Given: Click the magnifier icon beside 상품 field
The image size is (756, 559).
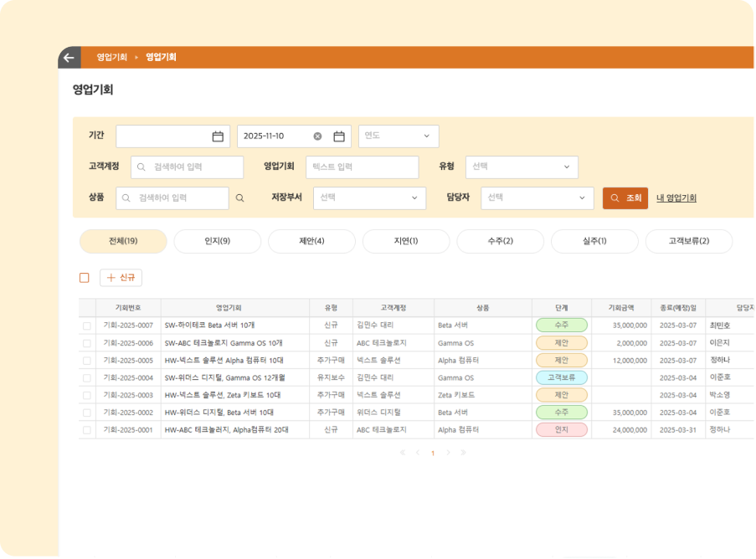Looking at the screenshot, I should pyautogui.click(x=240, y=198).
